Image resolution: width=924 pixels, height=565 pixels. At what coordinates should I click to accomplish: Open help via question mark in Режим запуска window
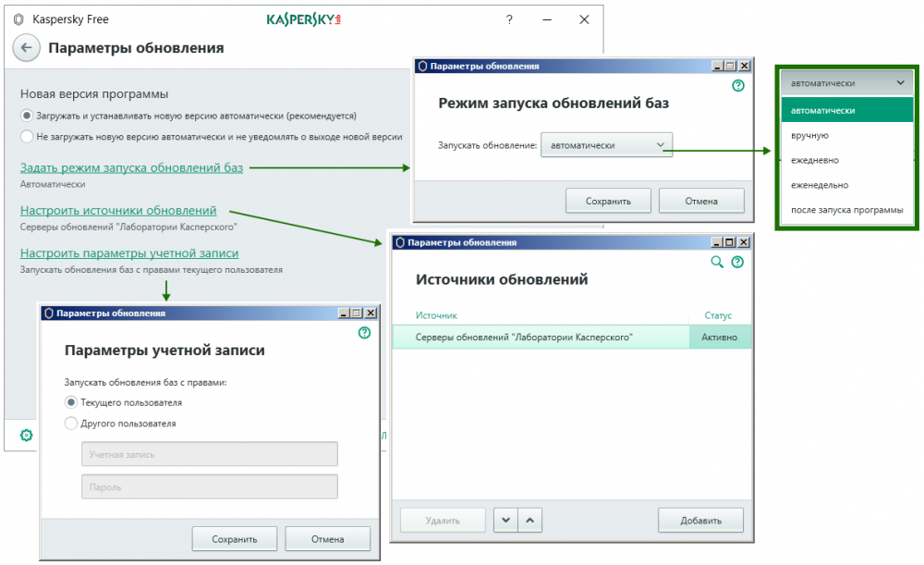point(736,86)
